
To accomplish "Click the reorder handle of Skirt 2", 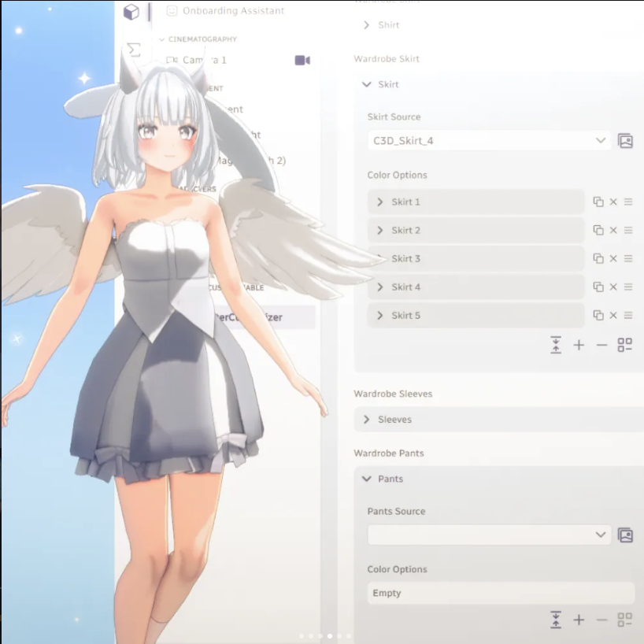I will coord(628,230).
